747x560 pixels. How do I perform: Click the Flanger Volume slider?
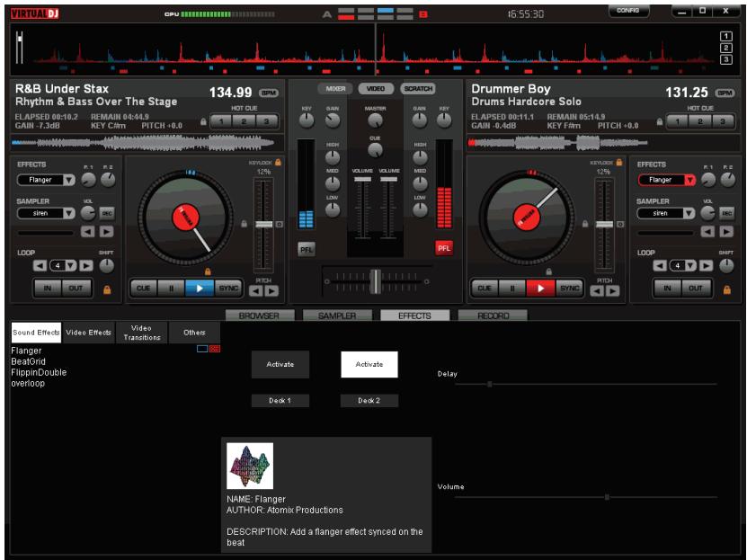tap(586, 497)
